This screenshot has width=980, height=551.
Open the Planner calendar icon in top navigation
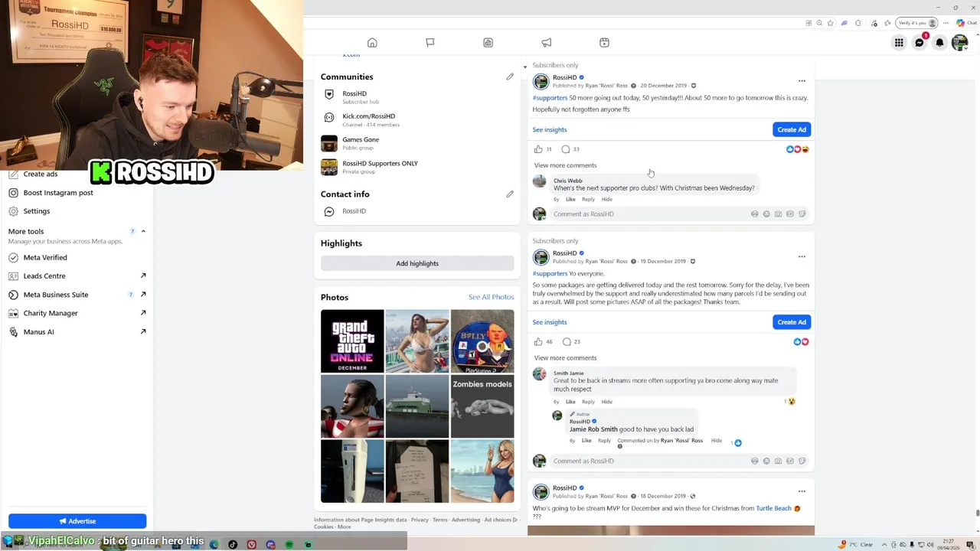[x=604, y=43]
